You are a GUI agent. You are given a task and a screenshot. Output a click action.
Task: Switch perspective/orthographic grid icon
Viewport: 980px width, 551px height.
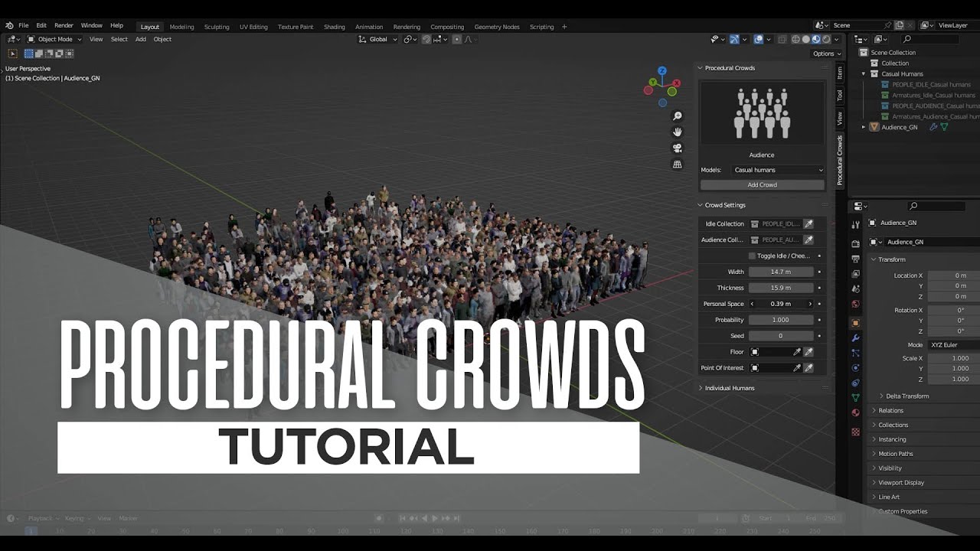[x=677, y=165]
